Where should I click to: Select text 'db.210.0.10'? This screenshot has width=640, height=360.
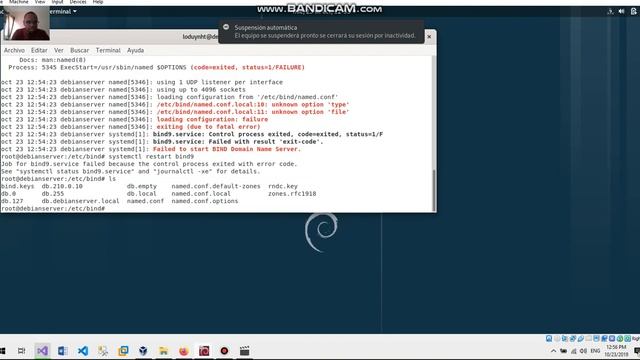(62, 186)
